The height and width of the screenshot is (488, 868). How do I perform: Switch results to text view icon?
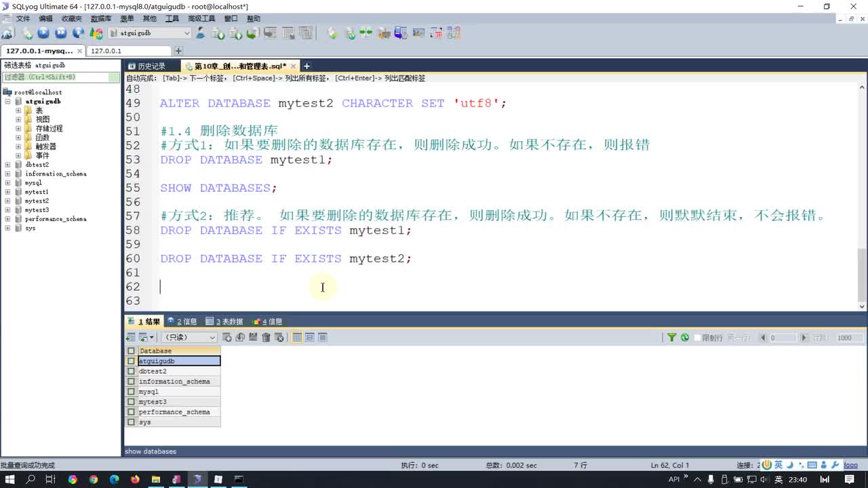pos(323,338)
